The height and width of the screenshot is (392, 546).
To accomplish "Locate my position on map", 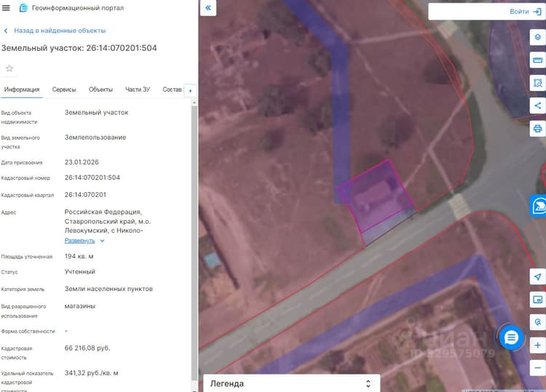I will pos(538,276).
